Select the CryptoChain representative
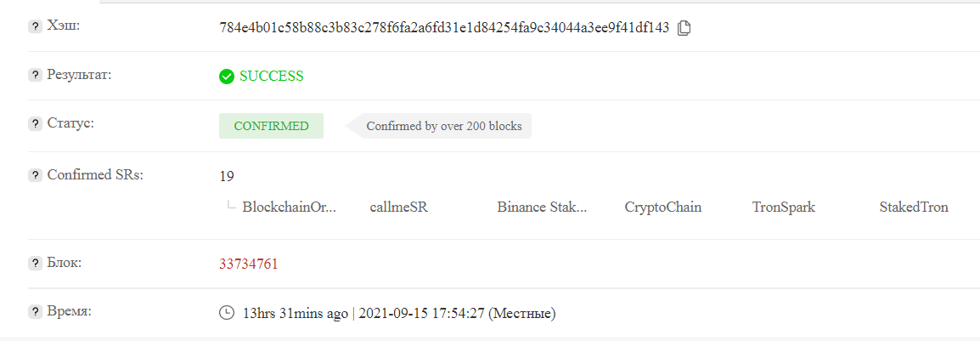The width and height of the screenshot is (980, 341). tap(663, 207)
